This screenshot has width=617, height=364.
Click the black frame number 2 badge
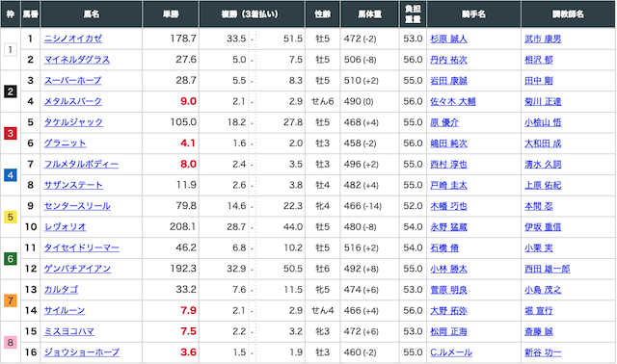tap(11, 91)
